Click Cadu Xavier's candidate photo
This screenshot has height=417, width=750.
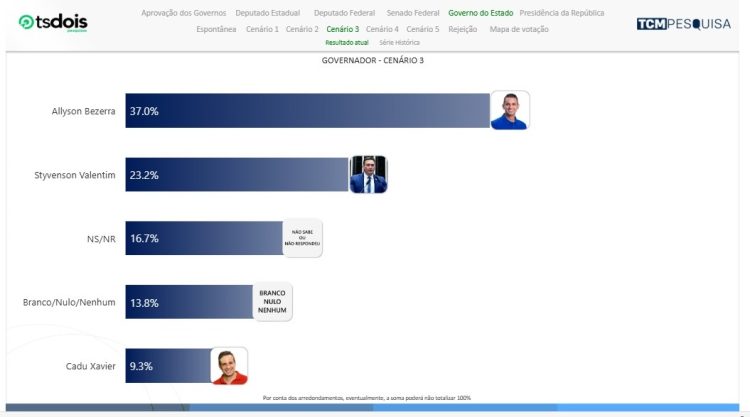click(229, 366)
